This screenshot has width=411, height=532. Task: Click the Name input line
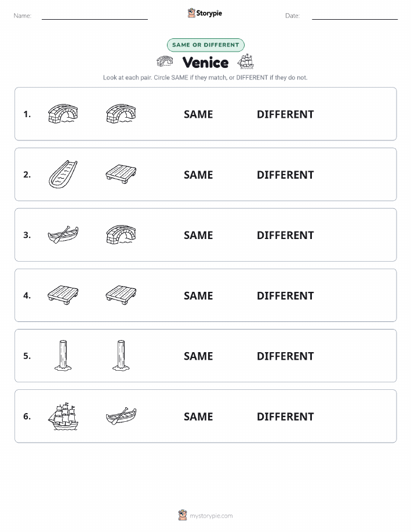tap(94, 17)
